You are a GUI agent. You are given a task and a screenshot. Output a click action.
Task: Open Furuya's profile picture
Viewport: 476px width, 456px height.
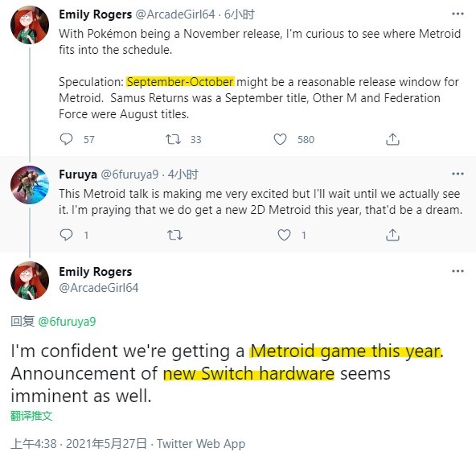pyautogui.click(x=30, y=185)
